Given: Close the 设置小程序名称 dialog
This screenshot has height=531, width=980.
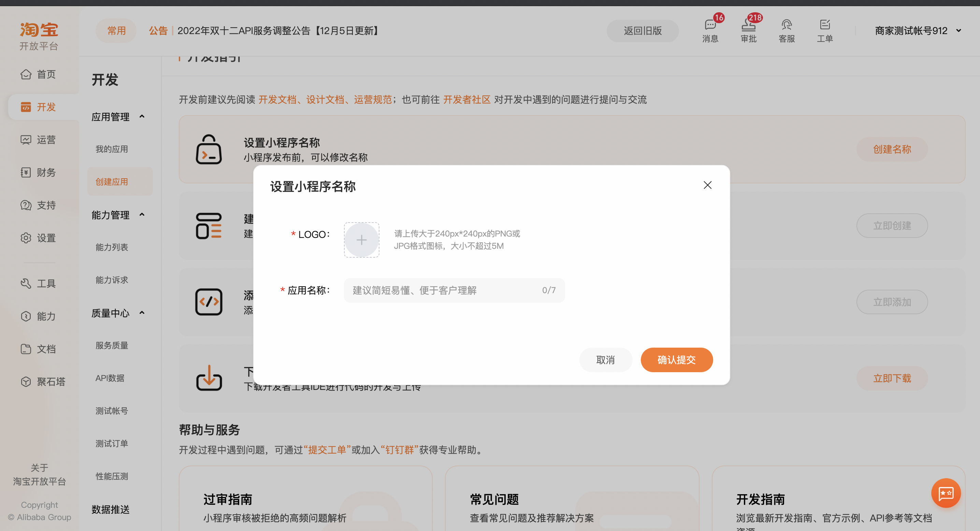Looking at the screenshot, I should [707, 185].
